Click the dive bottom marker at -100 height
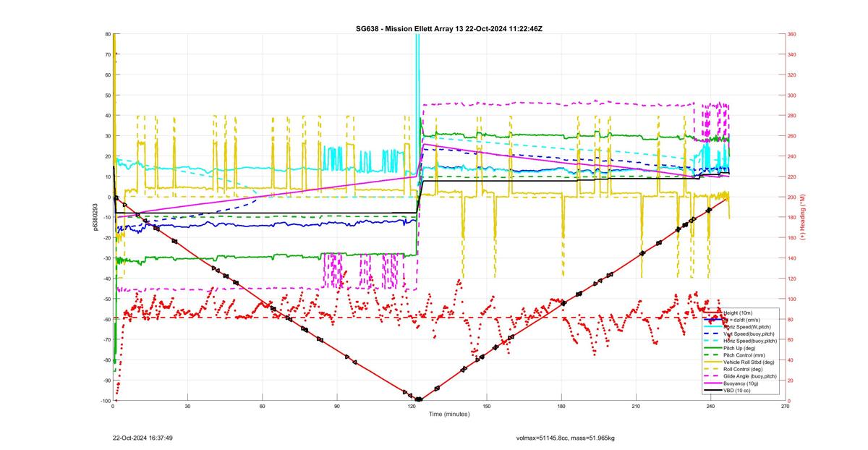 (417, 399)
